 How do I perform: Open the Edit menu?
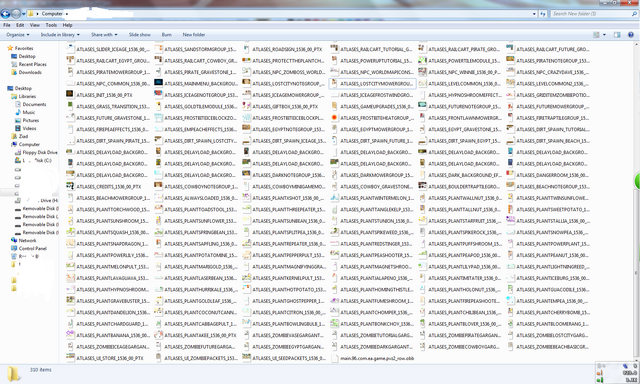(x=20, y=25)
